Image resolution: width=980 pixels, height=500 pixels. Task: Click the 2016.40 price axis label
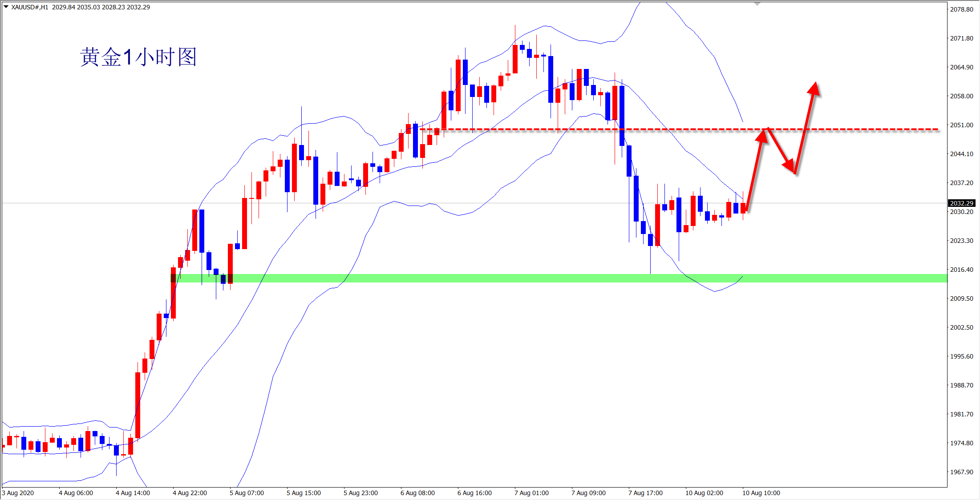pyautogui.click(x=961, y=270)
